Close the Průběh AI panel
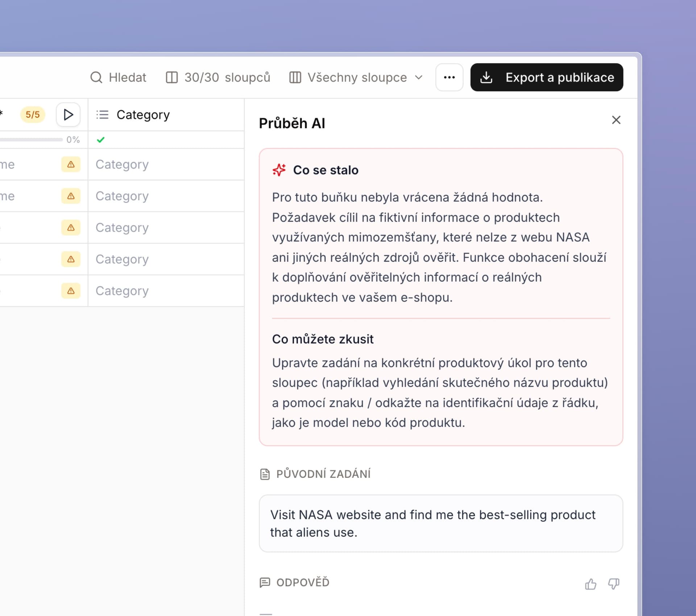Screen dimensions: 696x616 [x=616, y=120]
